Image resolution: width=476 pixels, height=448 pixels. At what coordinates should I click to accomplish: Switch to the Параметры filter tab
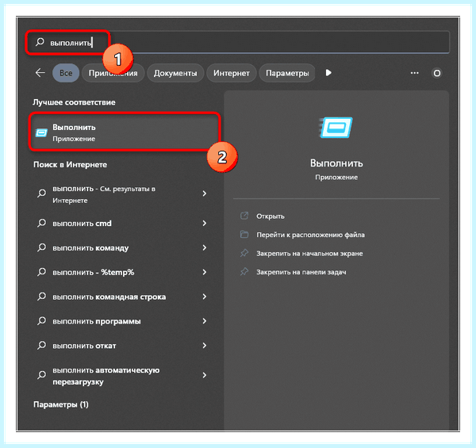tap(287, 73)
